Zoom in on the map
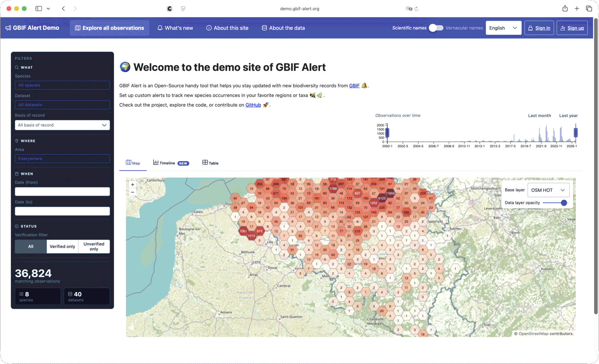Viewport: 599px width, 364px height. click(x=132, y=185)
